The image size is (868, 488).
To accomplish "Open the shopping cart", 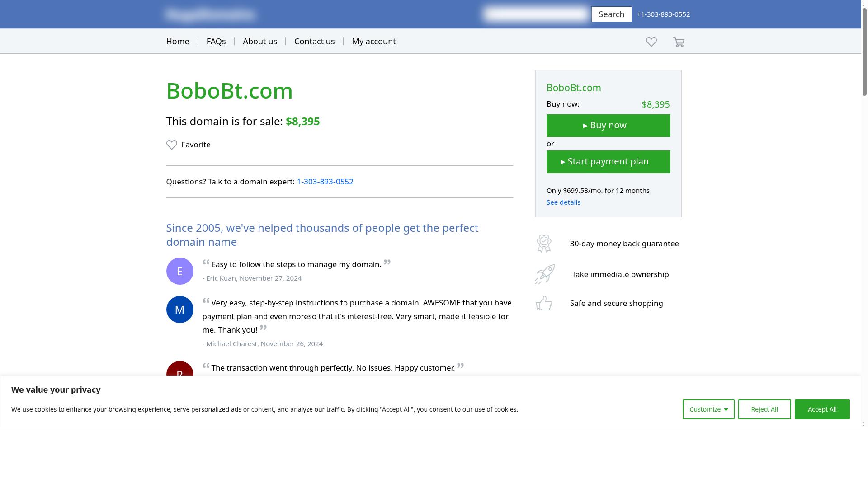I will coord(679,42).
